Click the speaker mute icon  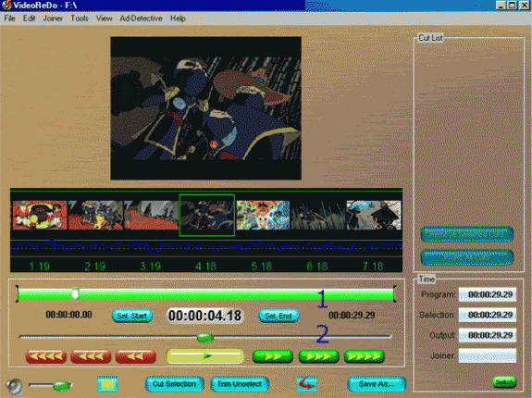(x=15, y=386)
